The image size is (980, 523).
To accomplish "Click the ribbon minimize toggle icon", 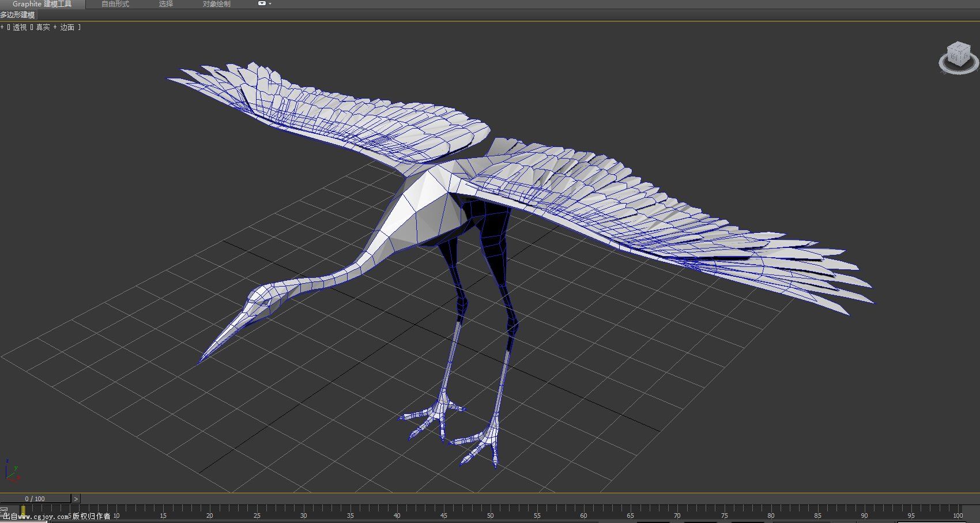I will [x=262, y=3].
